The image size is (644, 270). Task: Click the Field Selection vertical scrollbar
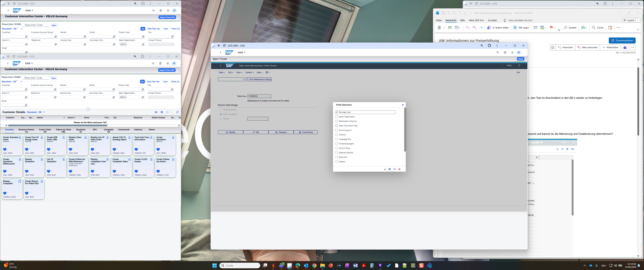[x=405, y=130]
